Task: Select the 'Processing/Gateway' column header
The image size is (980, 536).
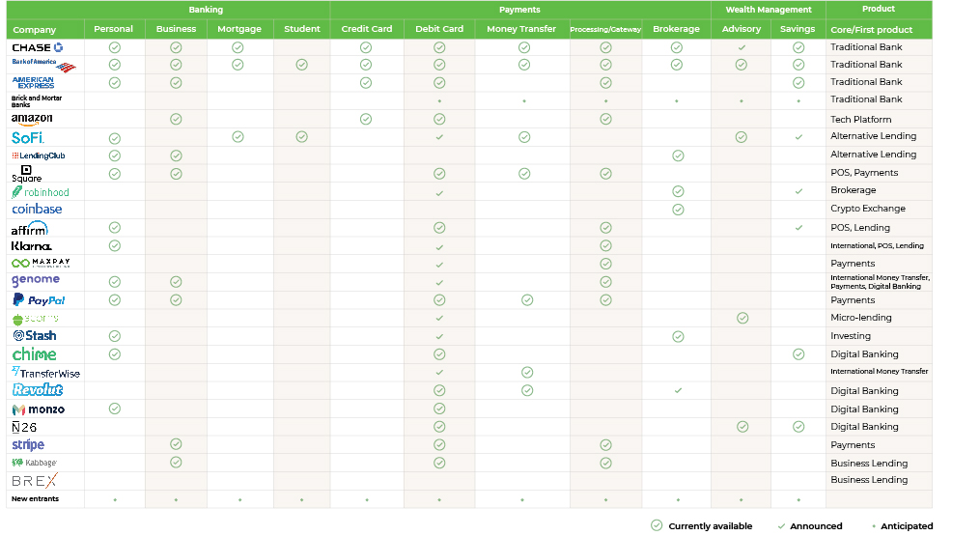Action: 605,29
